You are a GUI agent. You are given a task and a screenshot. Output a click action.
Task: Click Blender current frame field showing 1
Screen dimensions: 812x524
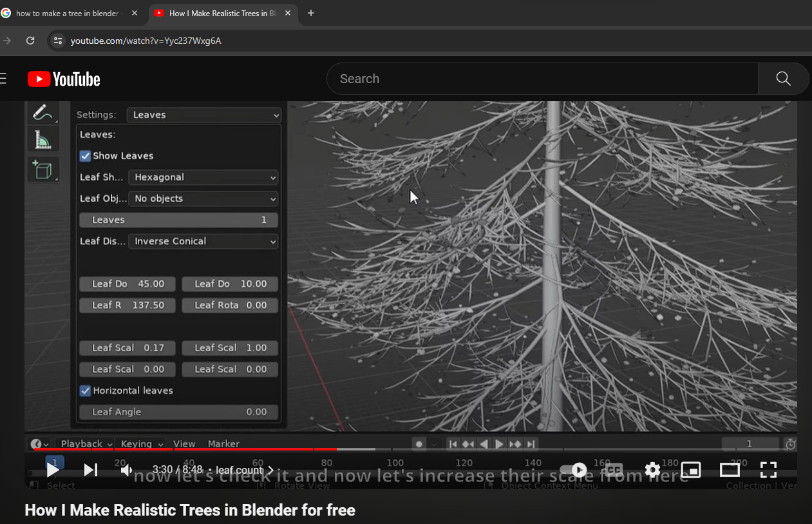click(750, 444)
